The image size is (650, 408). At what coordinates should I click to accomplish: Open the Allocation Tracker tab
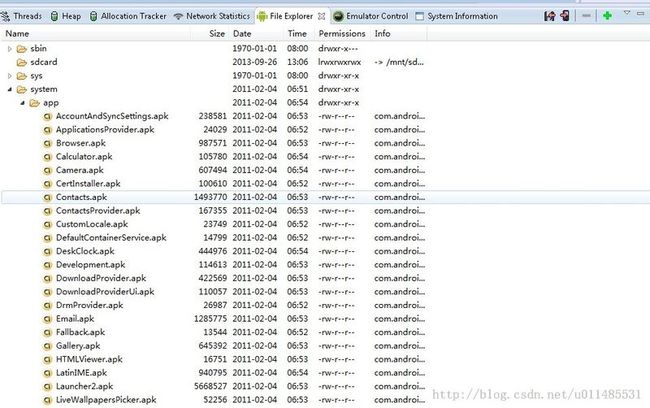point(128,16)
